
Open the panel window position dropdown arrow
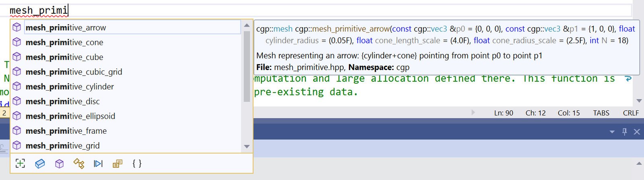tap(612, 132)
